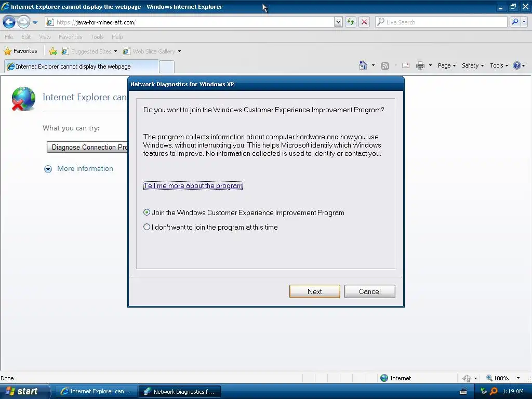Open the View menu

[x=45, y=37]
